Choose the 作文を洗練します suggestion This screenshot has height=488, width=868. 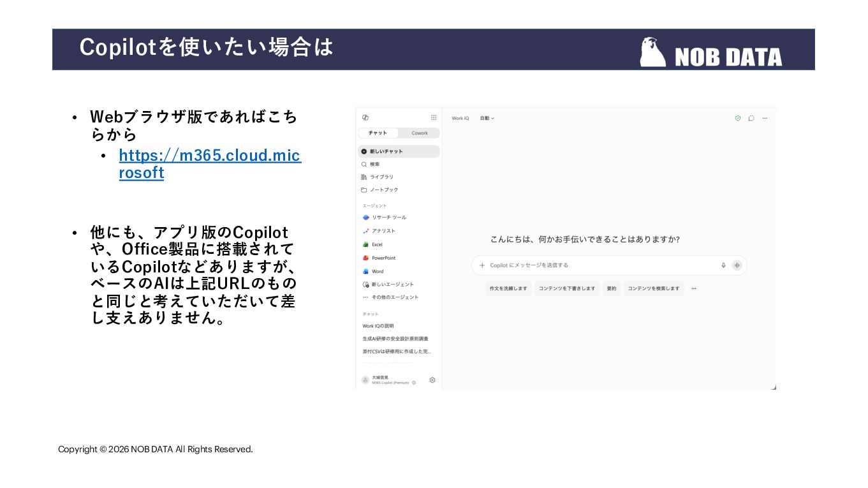tap(508, 288)
